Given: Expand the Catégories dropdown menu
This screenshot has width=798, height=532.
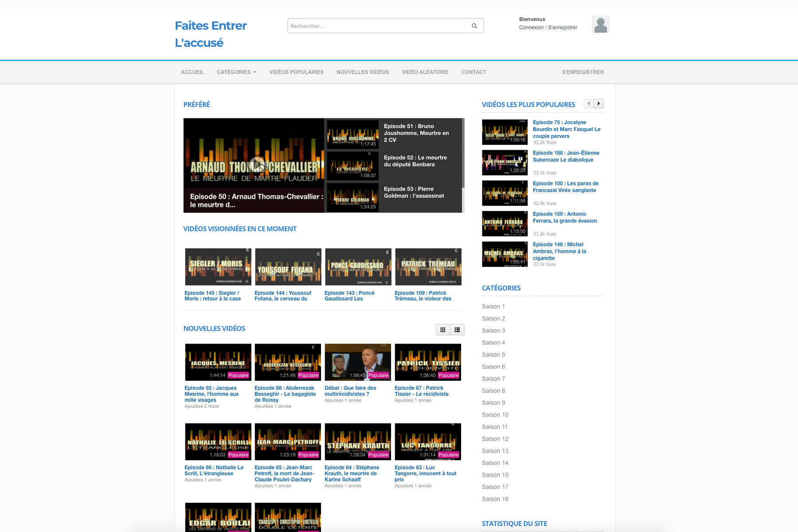Looking at the screenshot, I should (236, 72).
